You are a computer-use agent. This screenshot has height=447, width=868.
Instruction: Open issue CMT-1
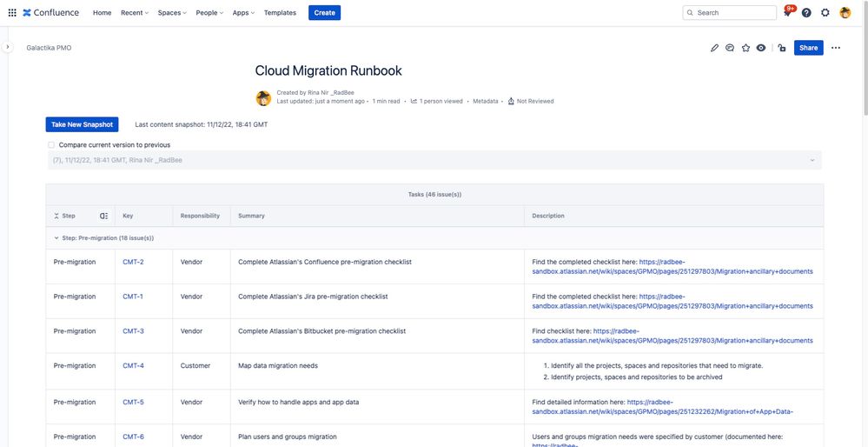click(x=132, y=297)
